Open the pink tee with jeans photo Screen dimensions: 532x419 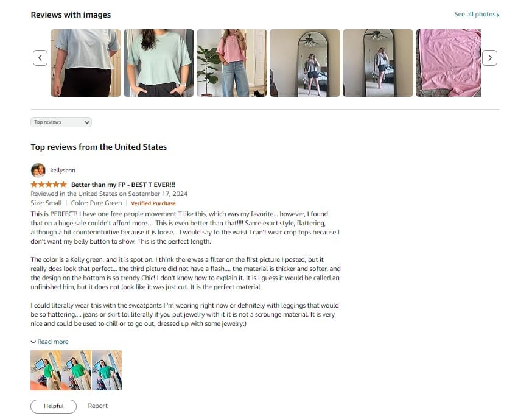coord(232,63)
